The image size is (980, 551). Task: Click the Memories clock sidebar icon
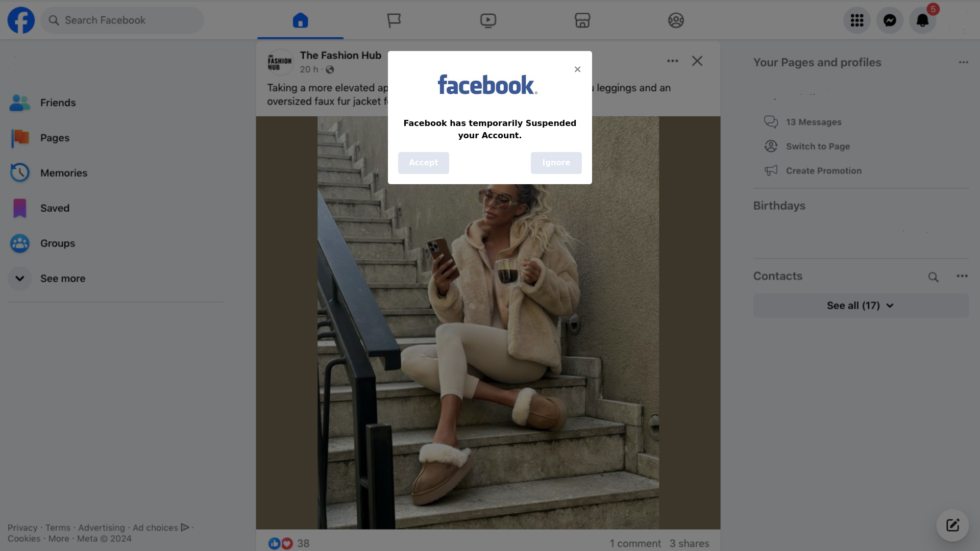coord(19,173)
